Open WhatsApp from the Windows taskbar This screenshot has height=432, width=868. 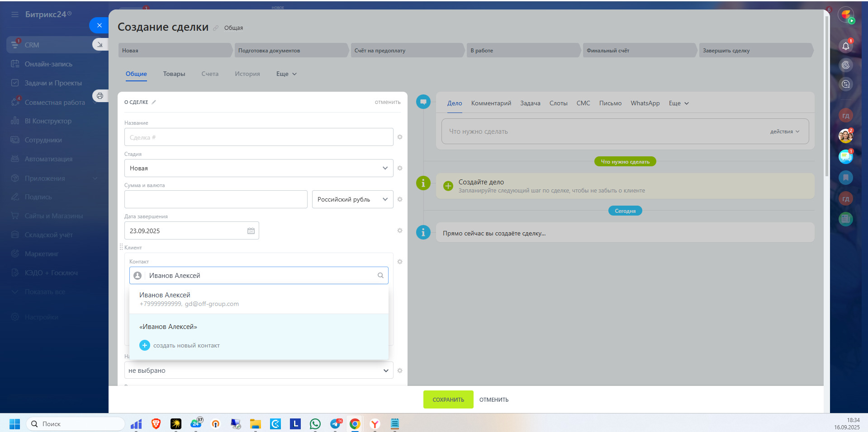click(x=315, y=424)
